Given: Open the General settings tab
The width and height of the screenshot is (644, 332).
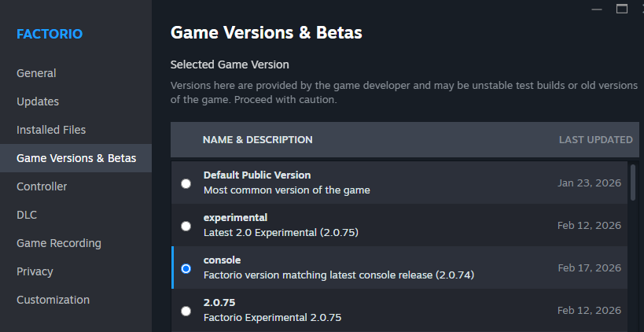Looking at the screenshot, I should [36, 73].
